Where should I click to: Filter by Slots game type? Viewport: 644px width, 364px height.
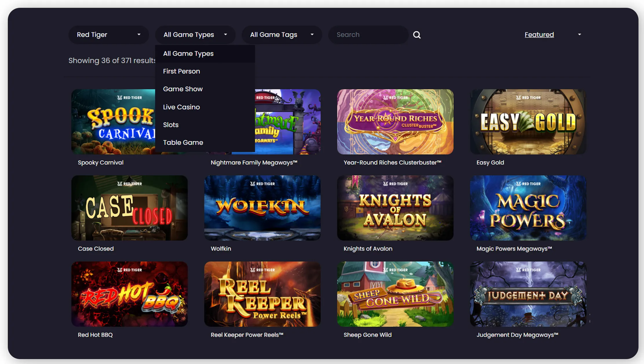171,125
